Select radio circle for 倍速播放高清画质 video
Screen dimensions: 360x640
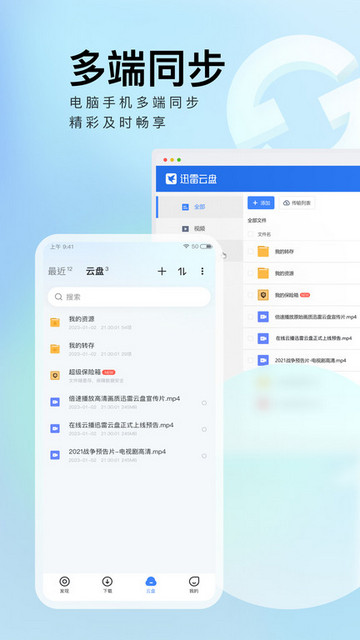[x=204, y=403]
